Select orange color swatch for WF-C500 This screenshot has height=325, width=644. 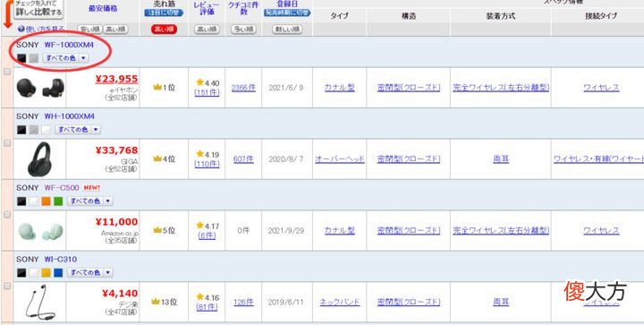(x=46, y=201)
